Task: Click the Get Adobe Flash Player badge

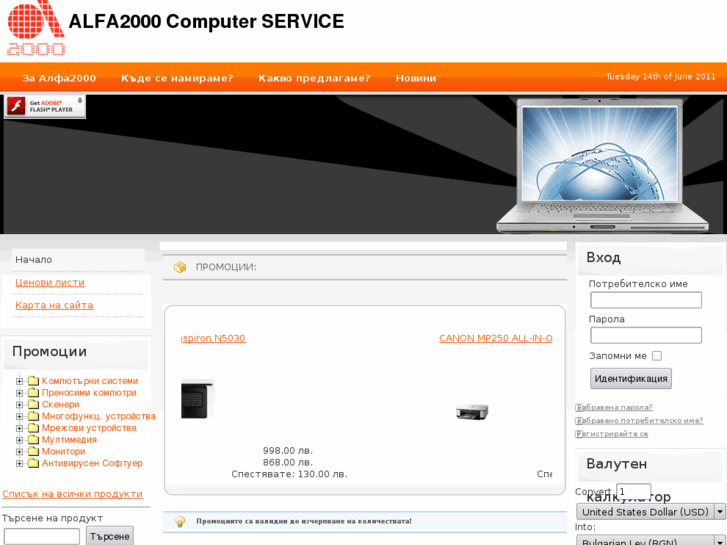Action: pyautogui.click(x=45, y=106)
